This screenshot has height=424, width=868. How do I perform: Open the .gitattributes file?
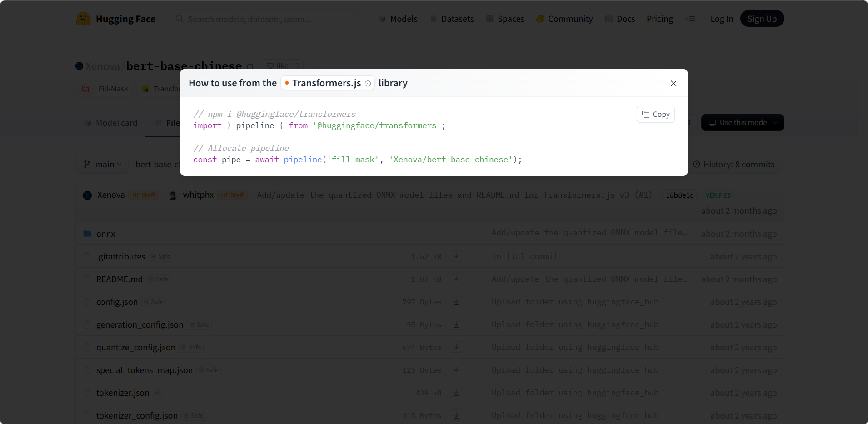pyautogui.click(x=120, y=257)
